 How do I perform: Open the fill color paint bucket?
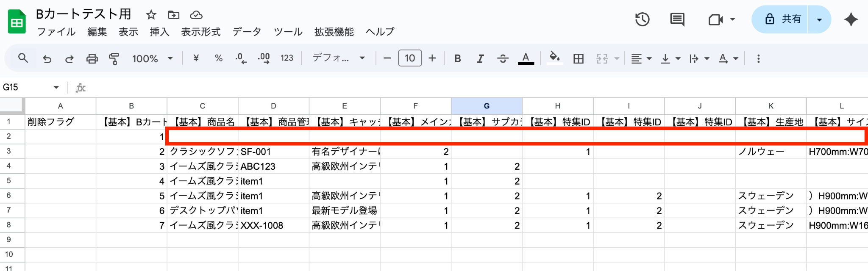click(x=554, y=58)
